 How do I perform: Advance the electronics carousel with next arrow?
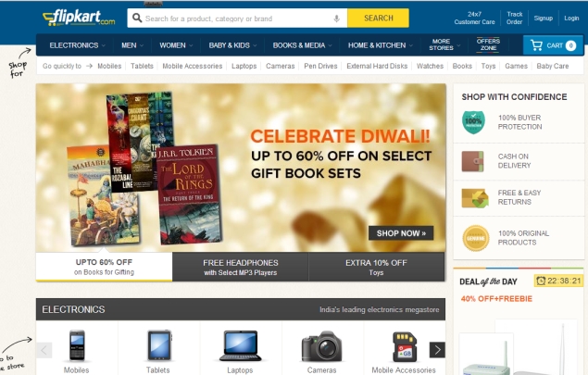tap(437, 350)
